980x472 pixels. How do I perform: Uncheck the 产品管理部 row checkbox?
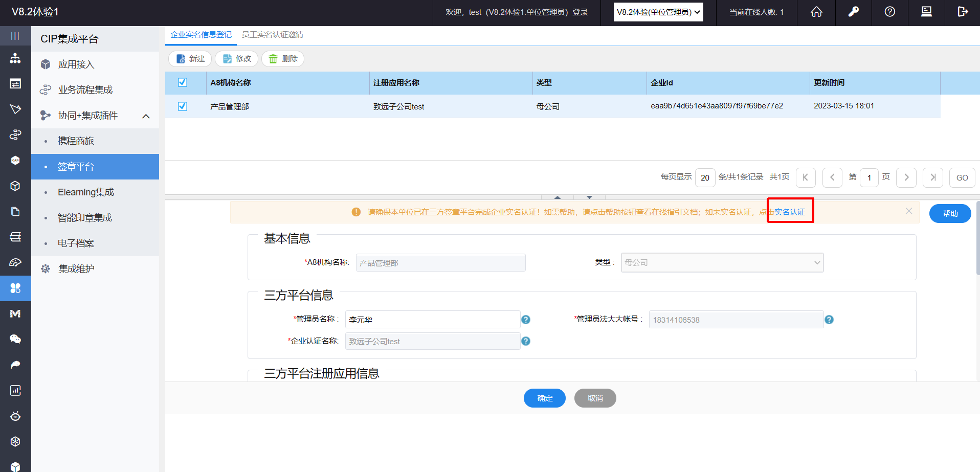tap(183, 106)
